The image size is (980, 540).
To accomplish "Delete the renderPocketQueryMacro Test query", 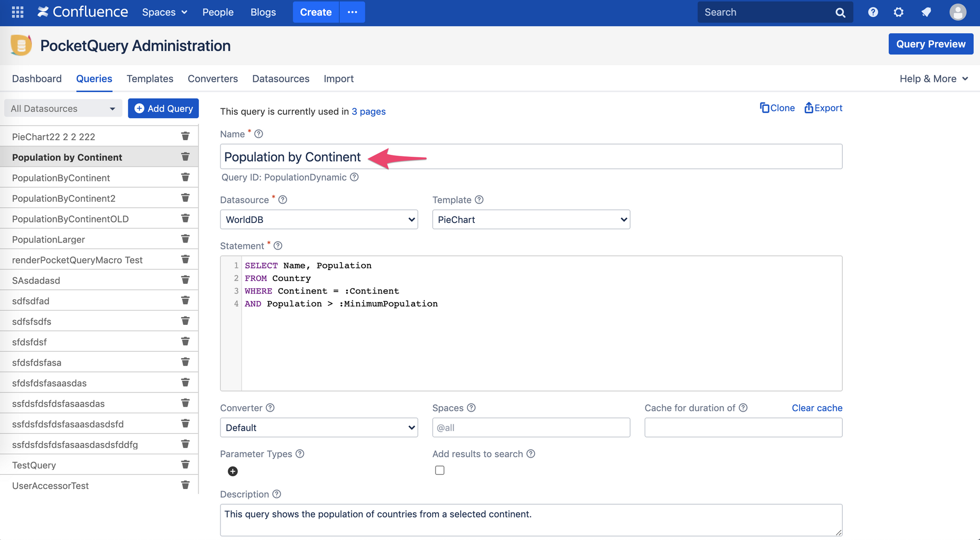I will click(185, 260).
